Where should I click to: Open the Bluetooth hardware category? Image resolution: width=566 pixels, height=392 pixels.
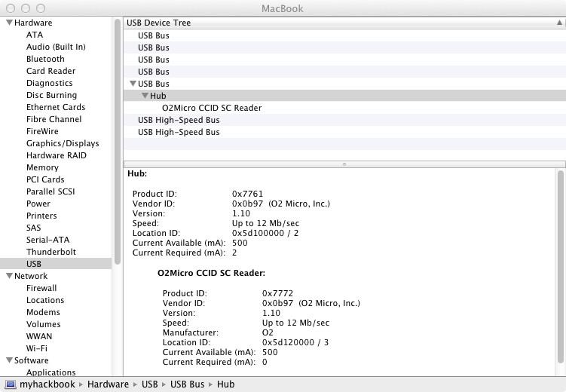pos(45,59)
